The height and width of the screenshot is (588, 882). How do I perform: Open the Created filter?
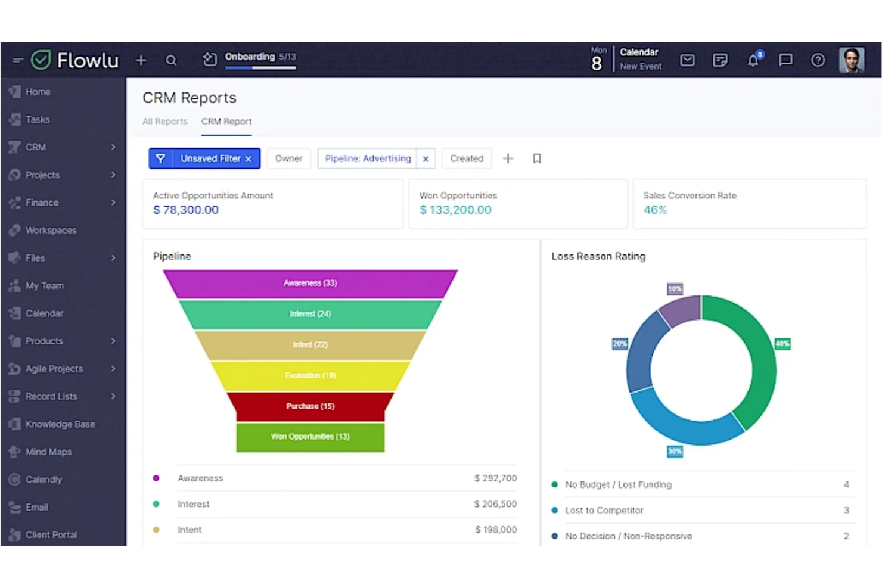click(x=466, y=158)
